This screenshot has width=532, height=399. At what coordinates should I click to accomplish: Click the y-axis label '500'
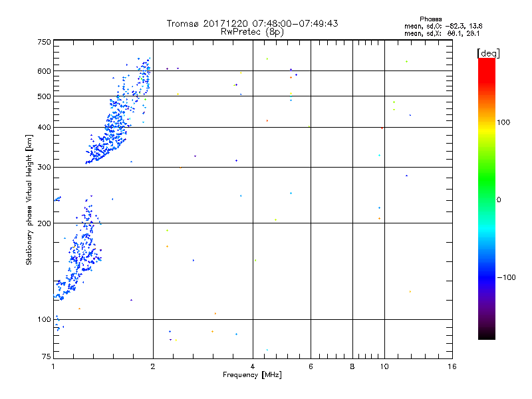[44, 96]
